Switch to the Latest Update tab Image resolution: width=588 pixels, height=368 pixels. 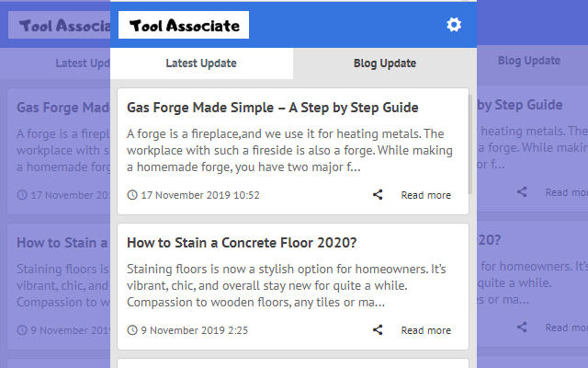tap(201, 63)
